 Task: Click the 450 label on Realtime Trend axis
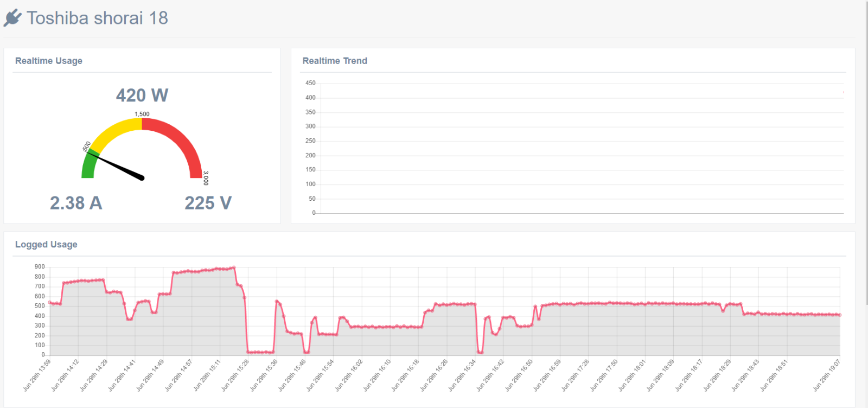pos(310,83)
